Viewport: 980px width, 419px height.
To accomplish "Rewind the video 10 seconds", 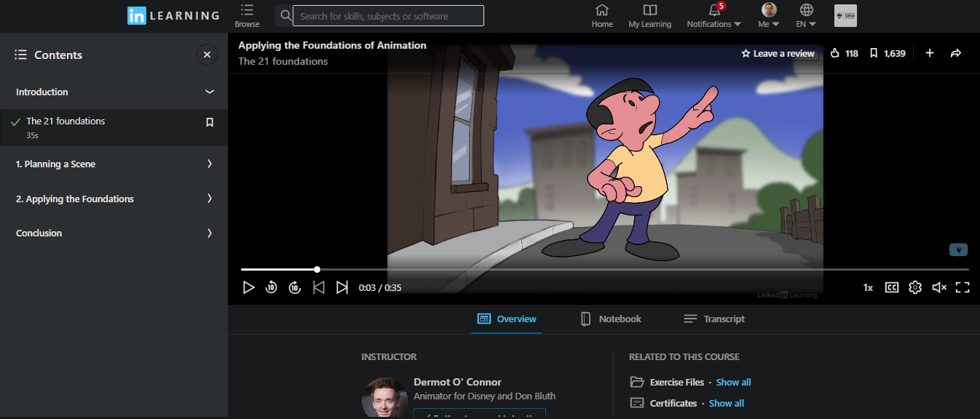I will pyautogui.click(x=271, y=287).
